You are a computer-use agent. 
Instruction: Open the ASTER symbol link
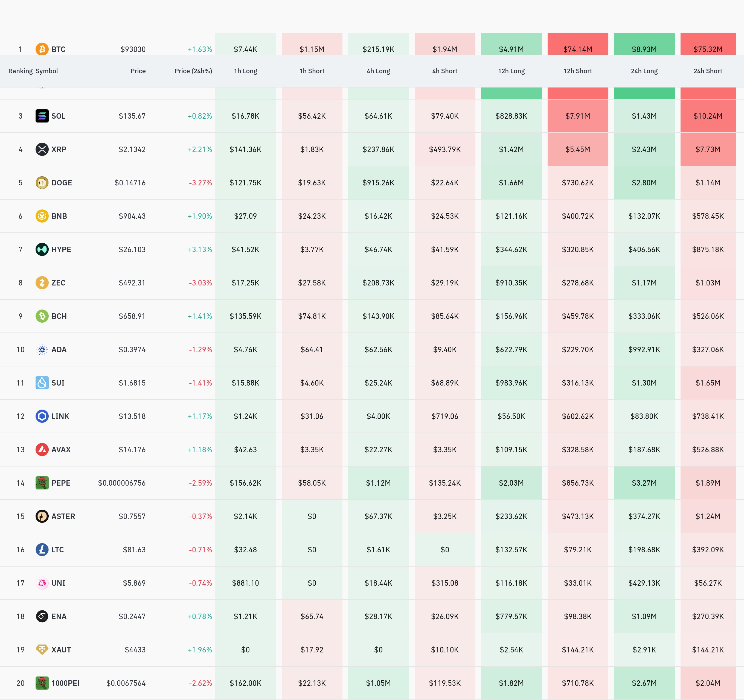click(63, 516)
